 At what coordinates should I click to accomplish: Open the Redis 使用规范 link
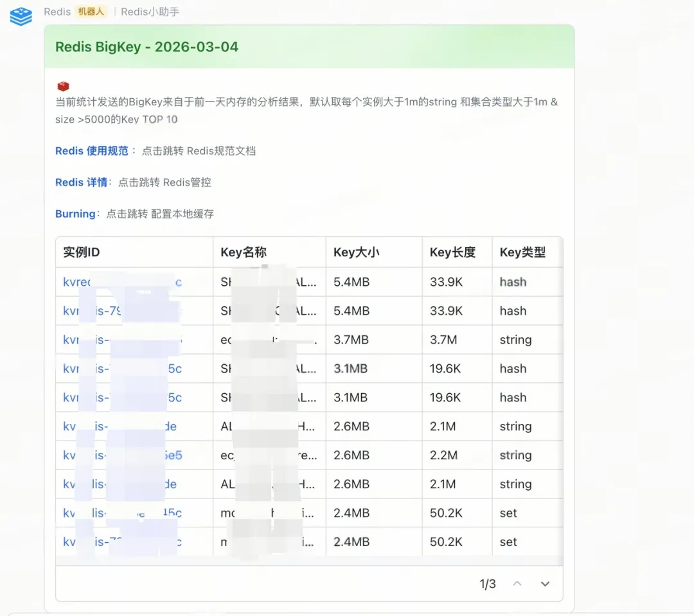click(x=92, y=151)
